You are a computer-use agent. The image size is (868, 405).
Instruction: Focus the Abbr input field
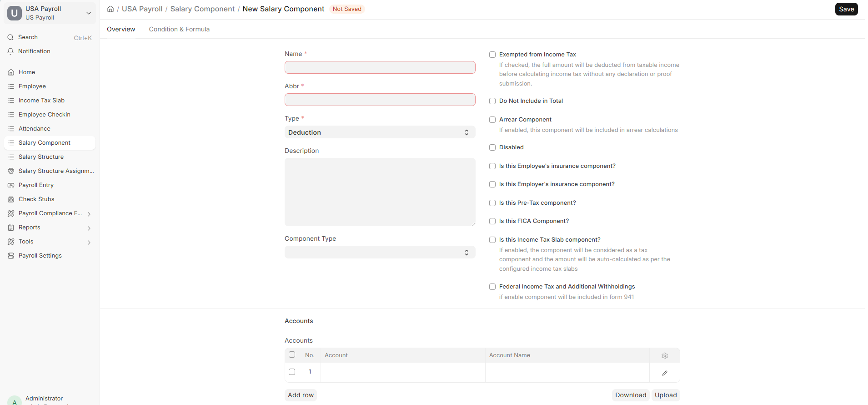point(380,100)
